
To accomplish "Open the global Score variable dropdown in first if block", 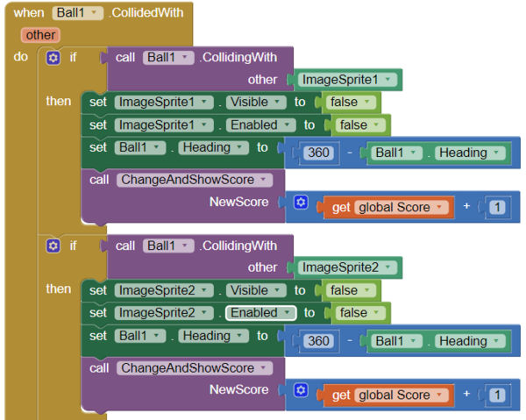I will 440,208.
